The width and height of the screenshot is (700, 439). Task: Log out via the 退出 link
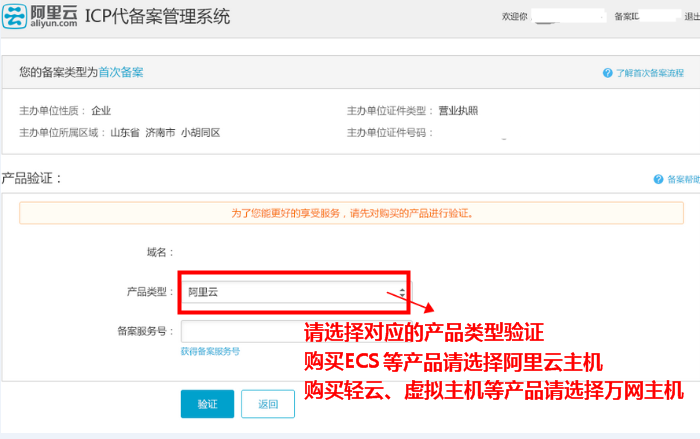(x=691, y=17)
